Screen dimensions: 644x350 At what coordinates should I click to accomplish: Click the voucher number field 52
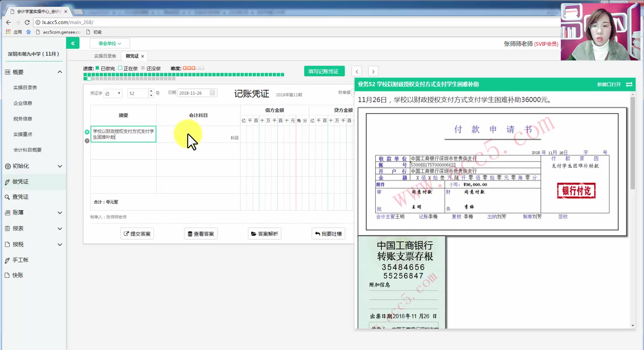138,93
